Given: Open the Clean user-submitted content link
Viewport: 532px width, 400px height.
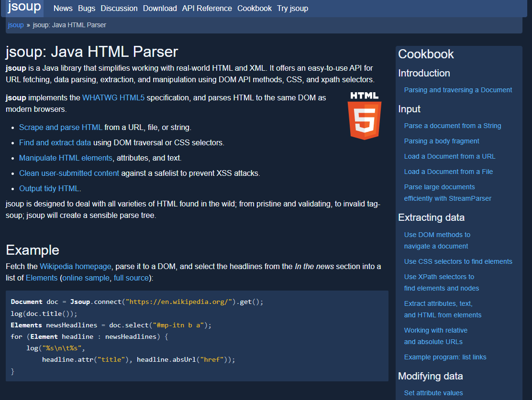Looking at the screenshot, I should (69, 173).
